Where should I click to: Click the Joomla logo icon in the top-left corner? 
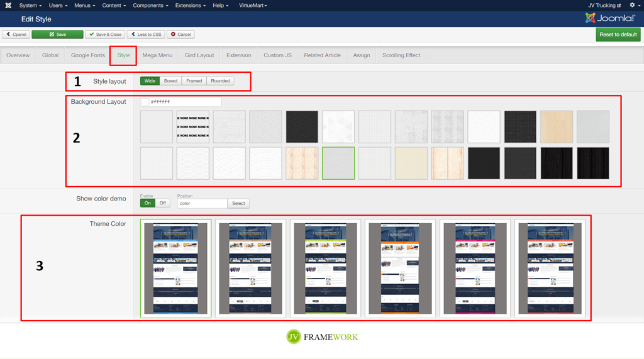[8, 6]
